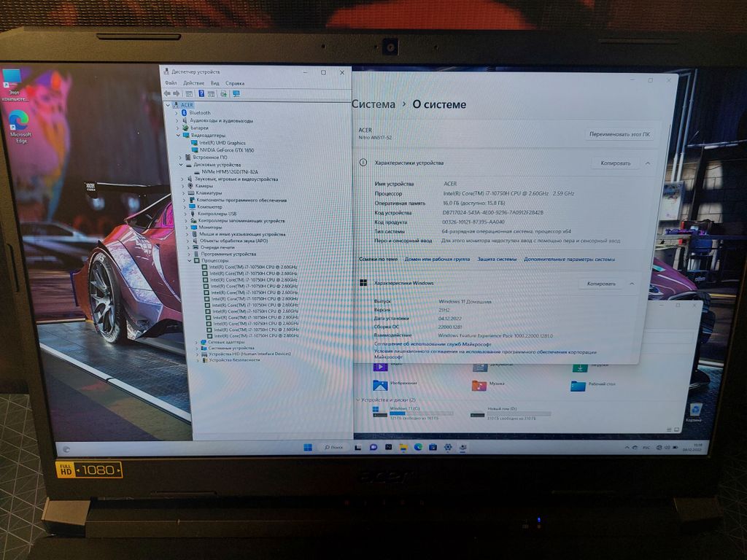This screenshot has height=560, width=747.
Task: Expand the Bluetooth category
Action: coord(177,113)
